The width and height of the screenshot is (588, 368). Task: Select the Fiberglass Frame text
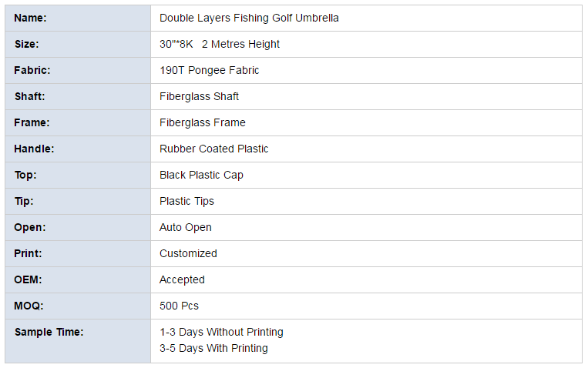pos(203,123)
